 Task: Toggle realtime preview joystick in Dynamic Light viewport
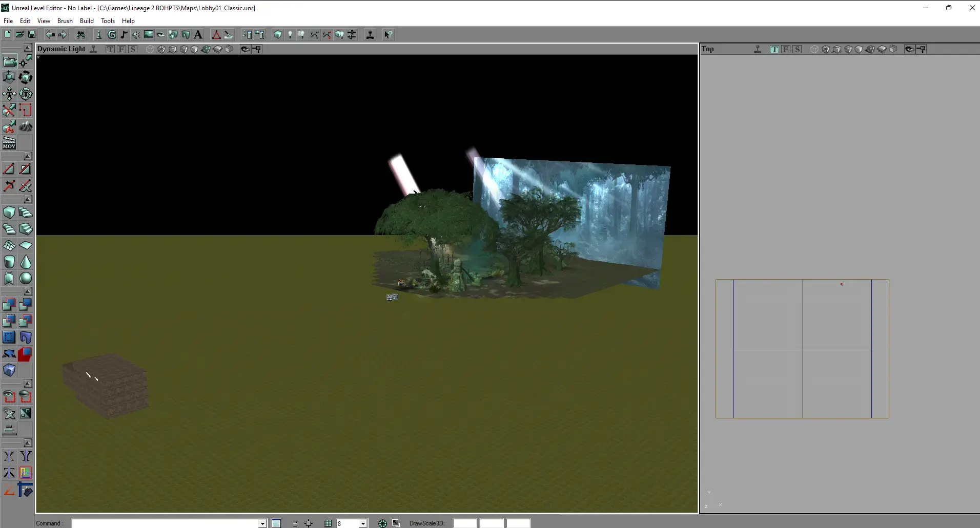tap(93, 49)
